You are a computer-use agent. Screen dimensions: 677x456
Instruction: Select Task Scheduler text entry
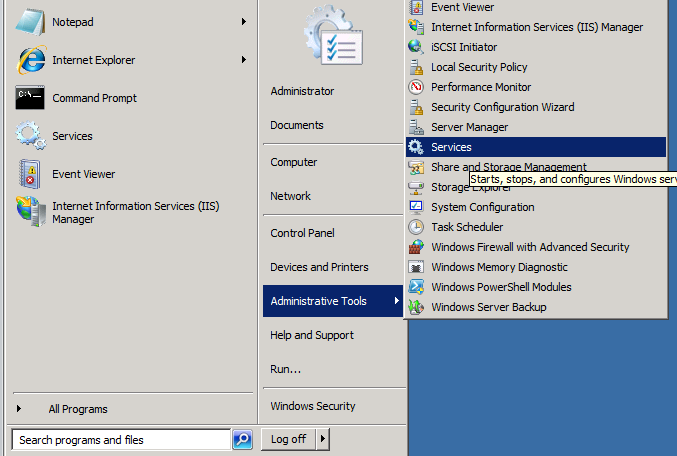click(467, 227)
